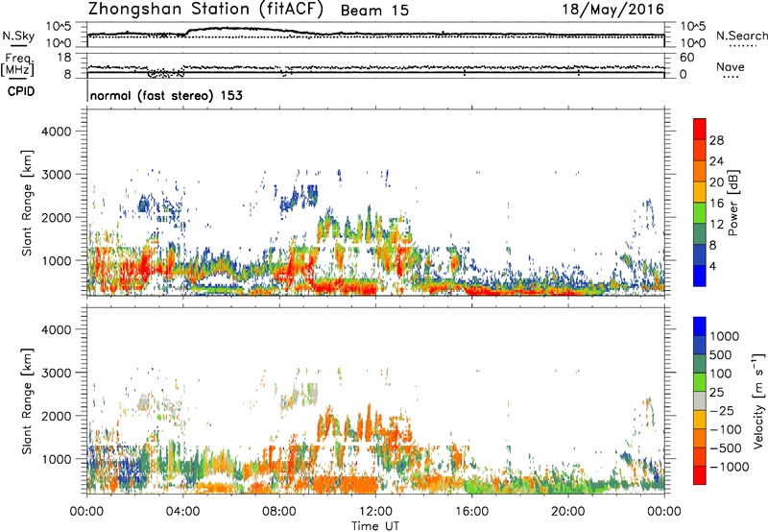Click the '18' frequency axis value
The image size is (768, 532).
point(64,58)
